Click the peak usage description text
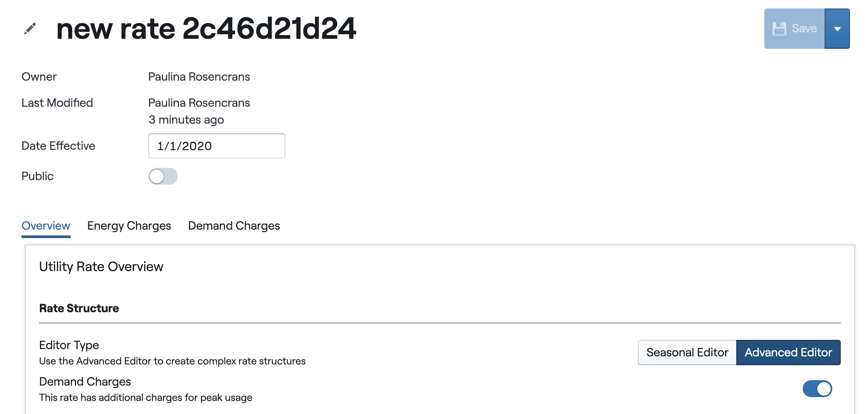 point(146,397)
